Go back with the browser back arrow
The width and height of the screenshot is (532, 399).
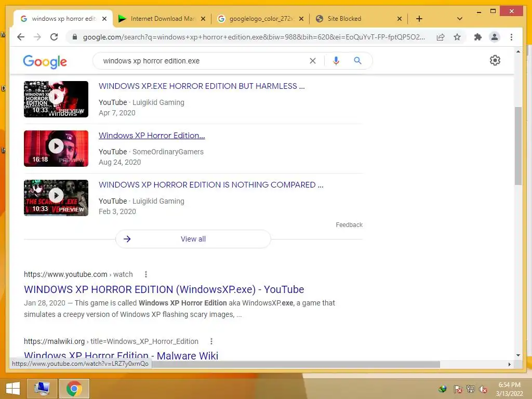pos(21,37)
